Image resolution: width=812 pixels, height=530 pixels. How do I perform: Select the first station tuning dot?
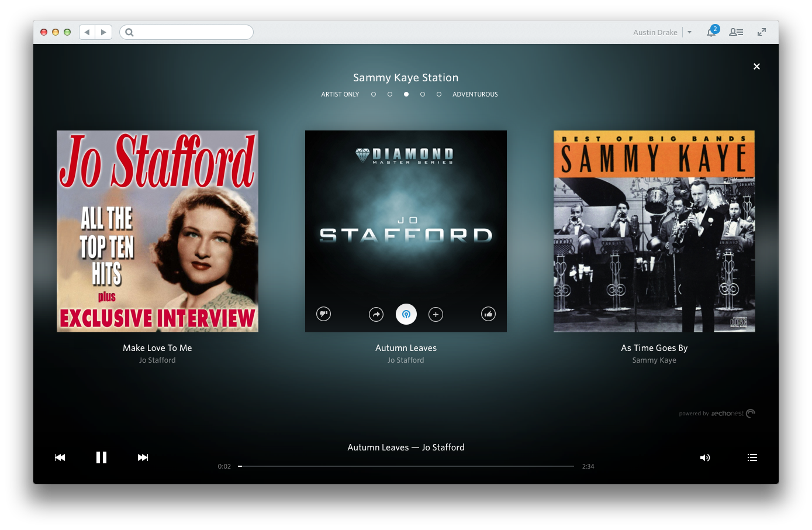point(374,94)
